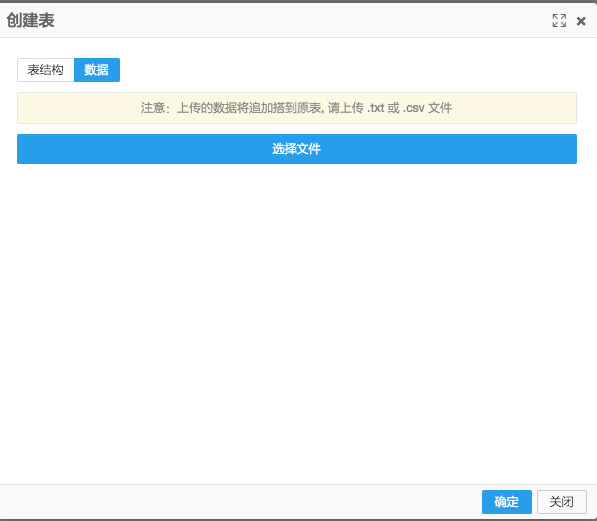Image resolution: width=597 pixels, height=521 pixels.
Task: Click the highlighted blue 数据 tab
Action: coord(97,70)
